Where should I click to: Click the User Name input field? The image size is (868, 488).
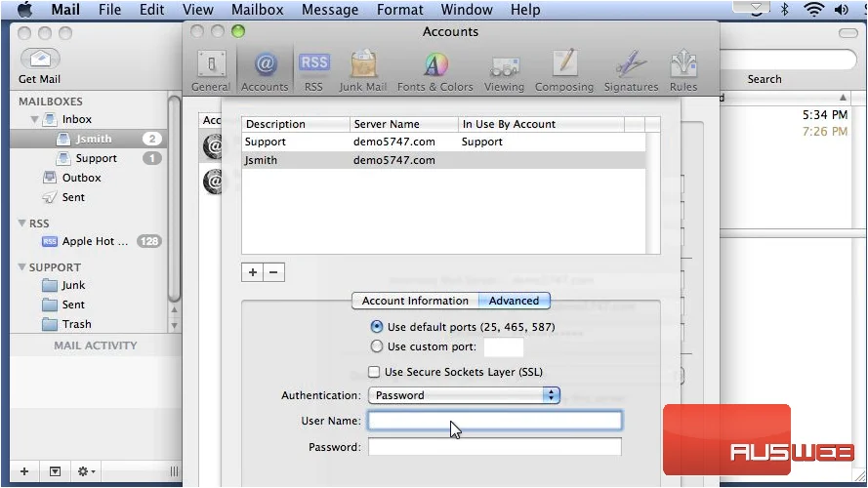(x=494, y=421)
